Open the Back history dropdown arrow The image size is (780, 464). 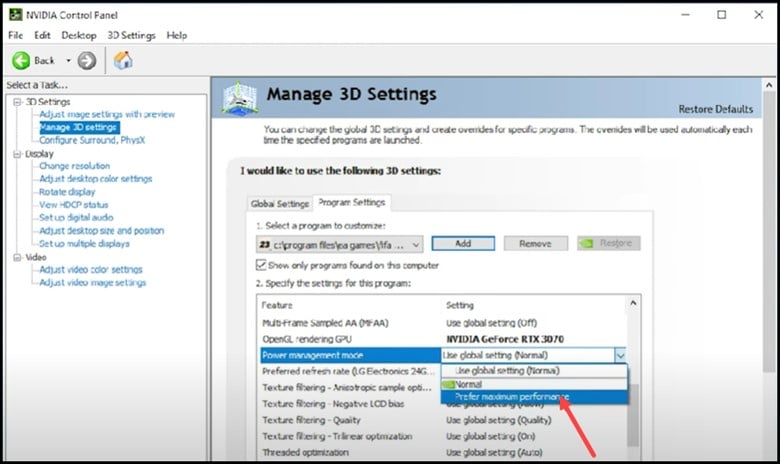click(68, 61)
